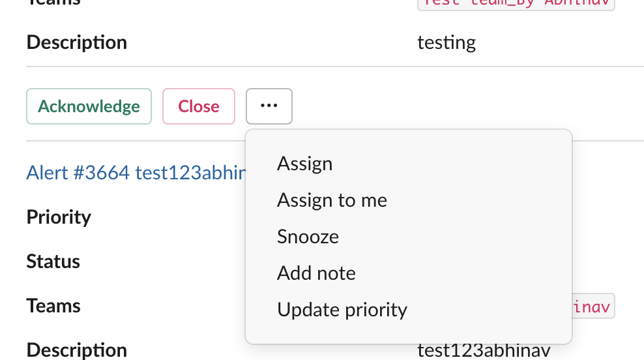
Task: Pick Add note in the dropdown
Action: [x=316, y=273]
